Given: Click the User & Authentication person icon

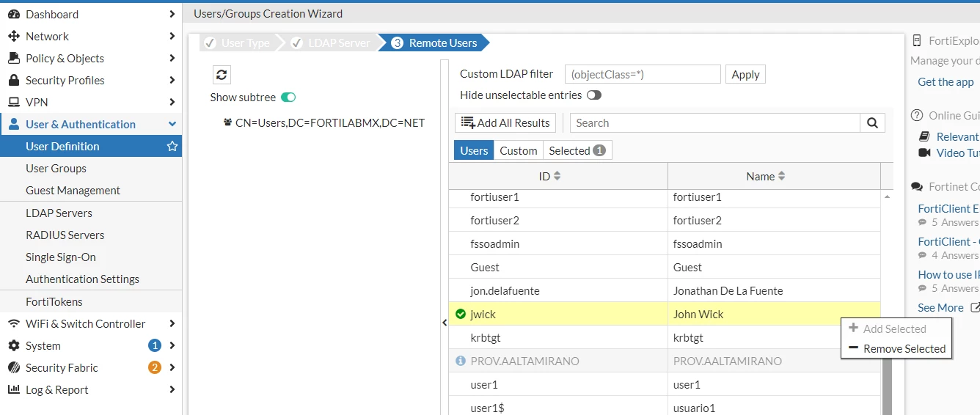Looking at the screenshot, I should (x=13, y=124).
